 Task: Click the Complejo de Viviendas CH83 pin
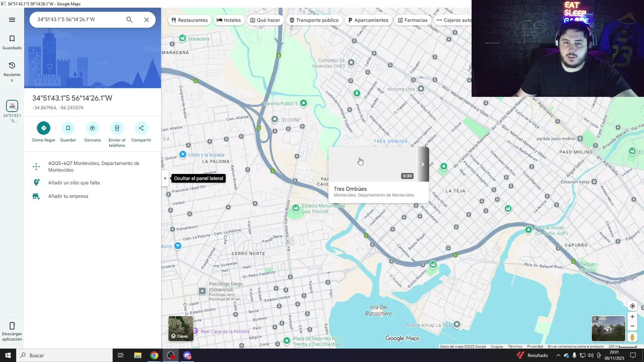(x=351, y=63)
